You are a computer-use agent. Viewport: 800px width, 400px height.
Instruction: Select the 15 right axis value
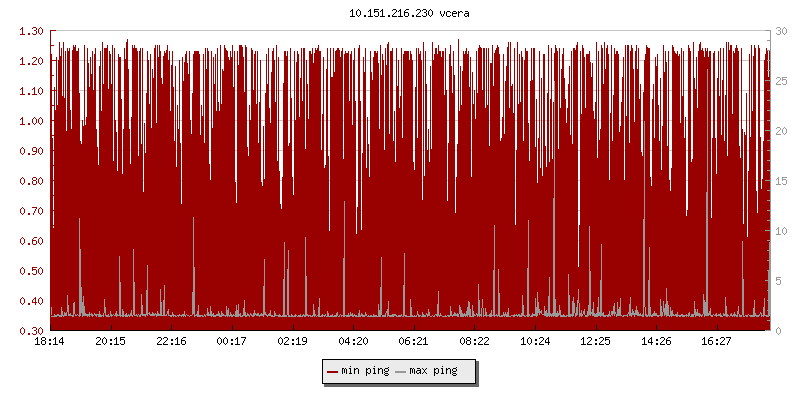[x=782, y=181]
